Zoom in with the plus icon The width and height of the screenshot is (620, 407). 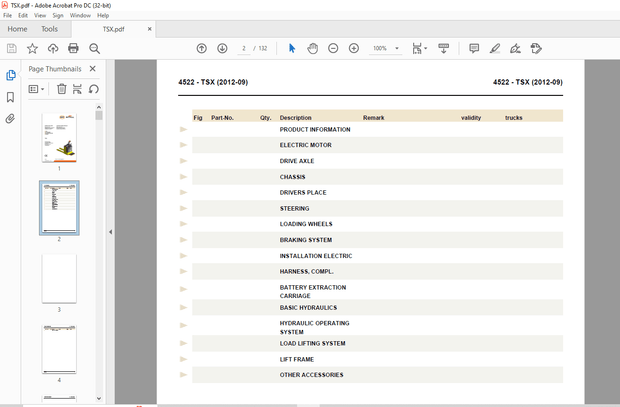click(354, 49)
